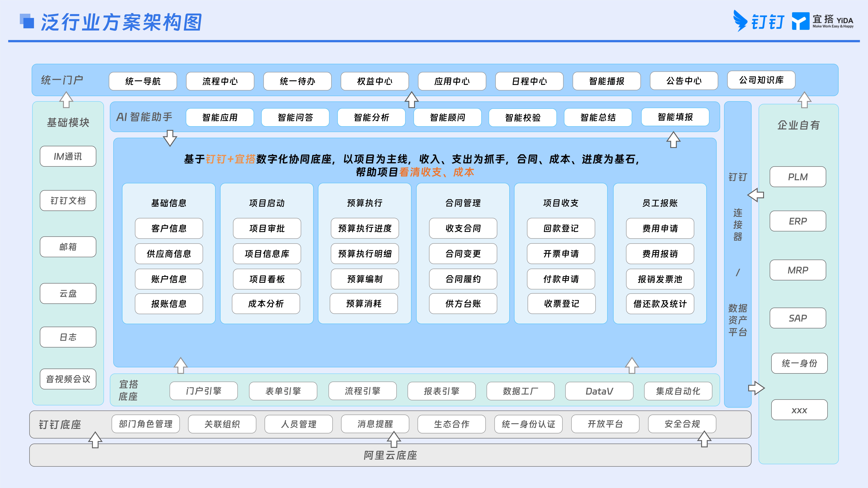Click the 客户信息 box
The image size is (868, 488).
(169, 228)
